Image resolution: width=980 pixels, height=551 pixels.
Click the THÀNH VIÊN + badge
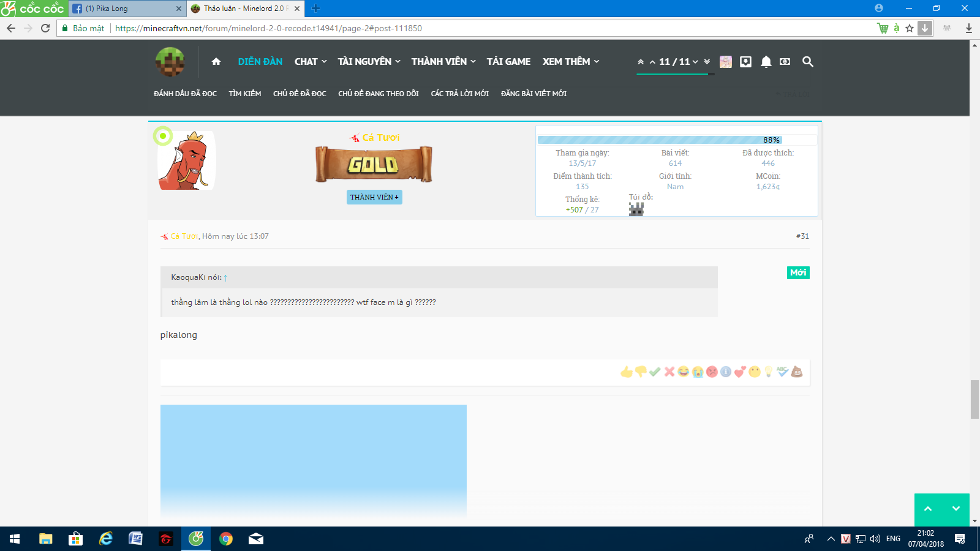[x=374, y=197]
